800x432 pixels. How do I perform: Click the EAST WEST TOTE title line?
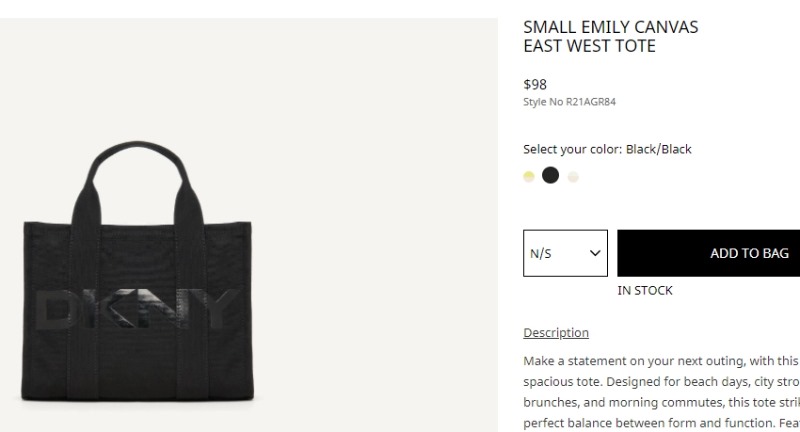pos(589,46)
